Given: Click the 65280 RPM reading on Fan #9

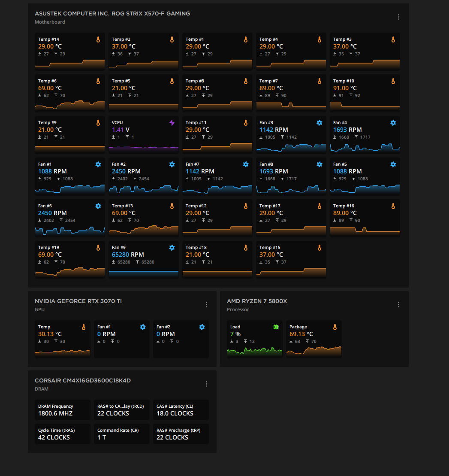Looking at the screenshot, I should coord(128,255).
